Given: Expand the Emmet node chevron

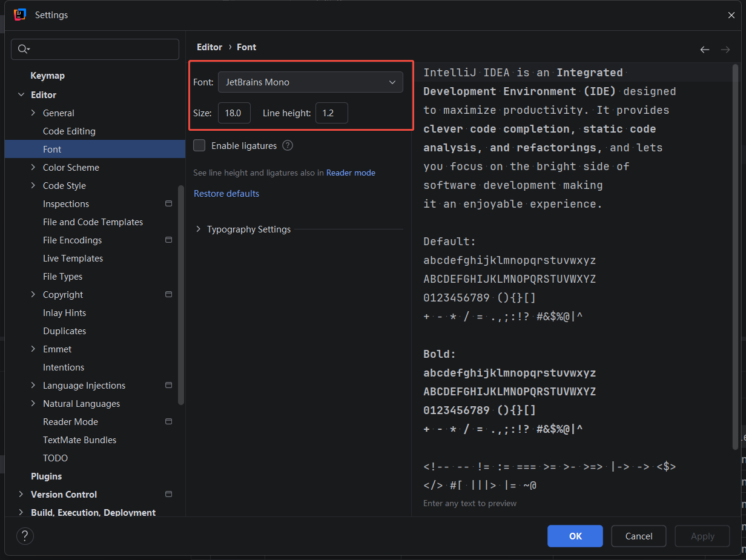Looking at the screenshot, I should pyautogui.click(x=33, y=349).
